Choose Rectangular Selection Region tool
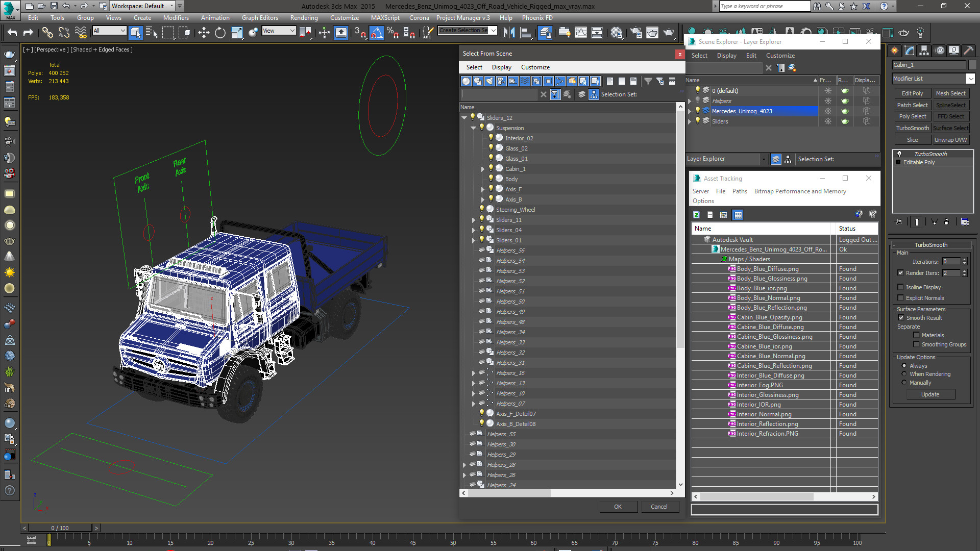The image size is (980, 551). [168, 33]
